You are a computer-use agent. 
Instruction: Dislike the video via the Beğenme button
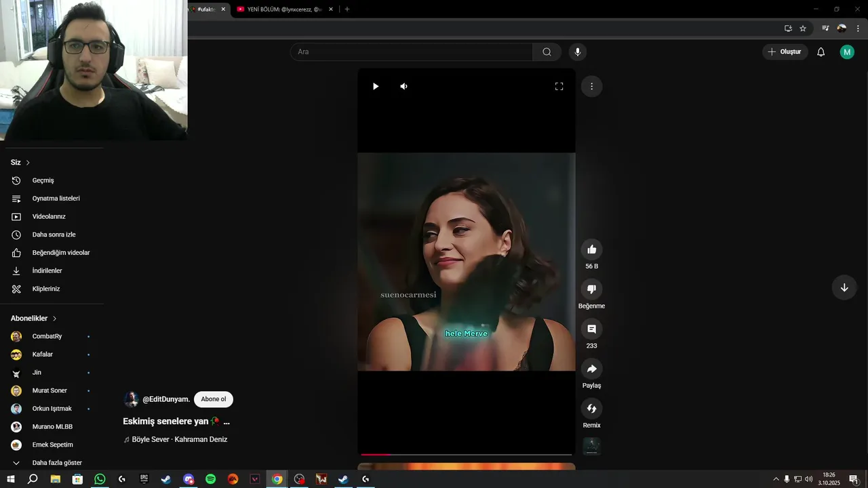tap(591, 289)
